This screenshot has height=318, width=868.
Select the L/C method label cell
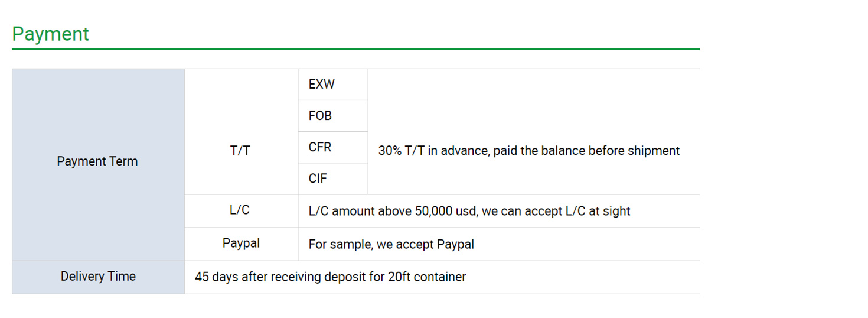pyautogui.click(x=240, y=210)
